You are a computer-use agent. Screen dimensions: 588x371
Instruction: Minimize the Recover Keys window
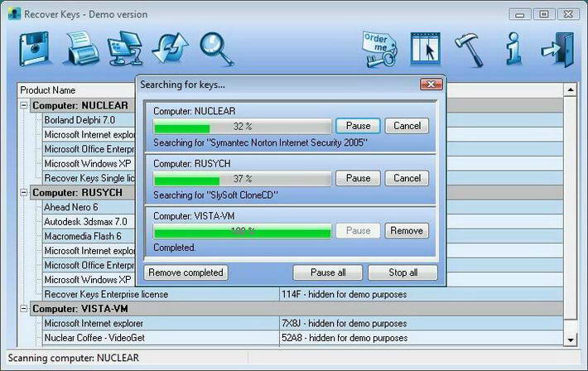[x=520, y=14]
